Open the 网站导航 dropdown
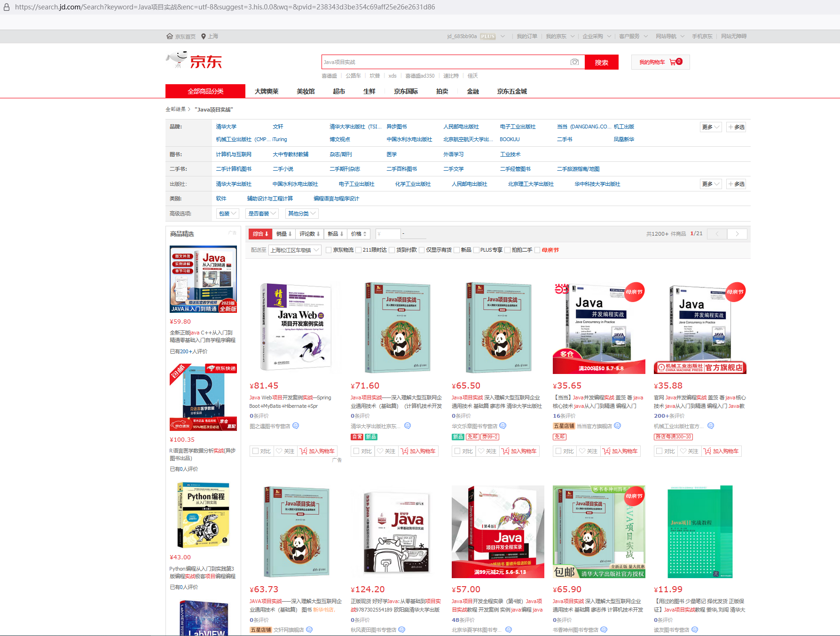The width and height of the screenshot is (840, 636). pos(670,36)
